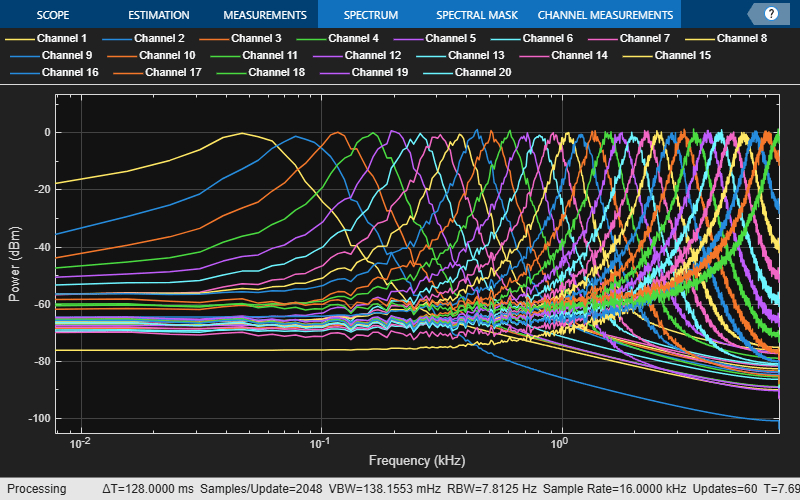Viewport: 800px width, 500px height.
Task: Click Channel 20 legend label
Action: 483,72
